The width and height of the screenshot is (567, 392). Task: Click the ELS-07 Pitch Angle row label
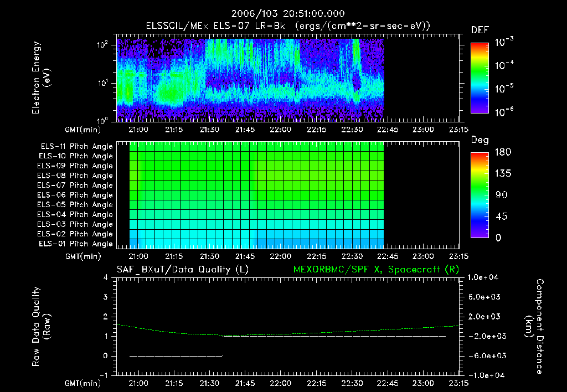click(x=75, y=185)
